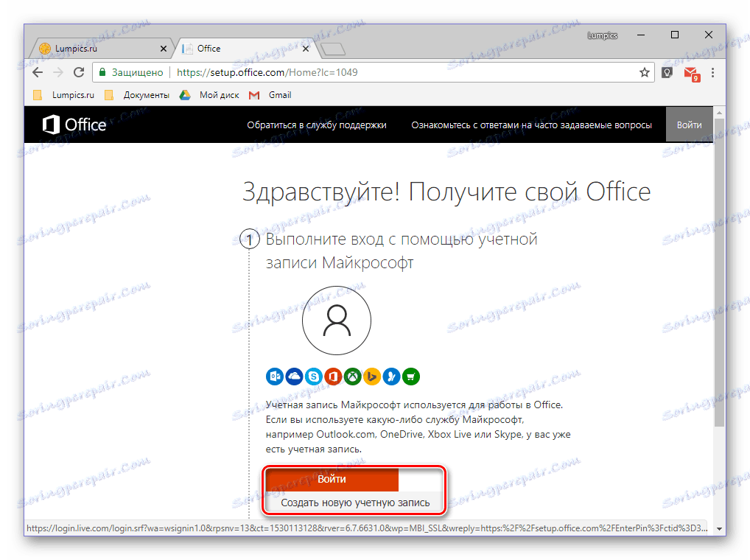This screenshot has height=560, width=750.
Task: Click the green Xbox service icon
Action: 352,377
